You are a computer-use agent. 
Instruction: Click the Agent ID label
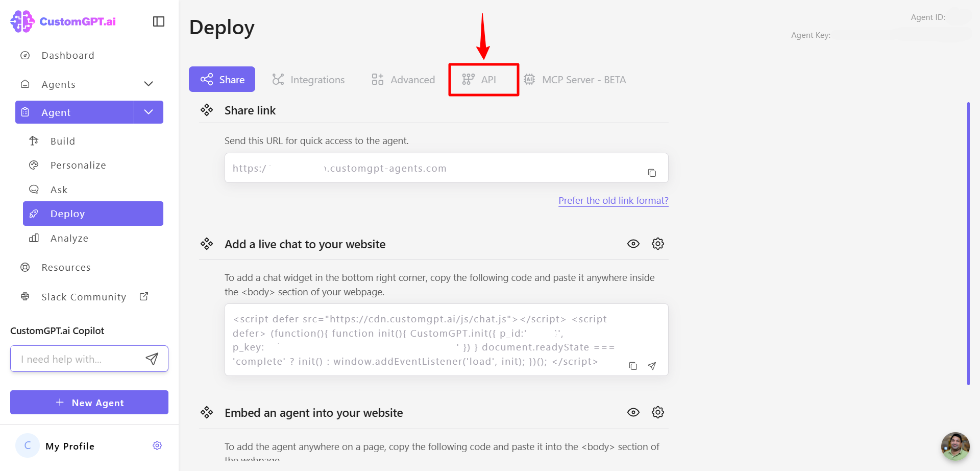[x=928, y=17]
